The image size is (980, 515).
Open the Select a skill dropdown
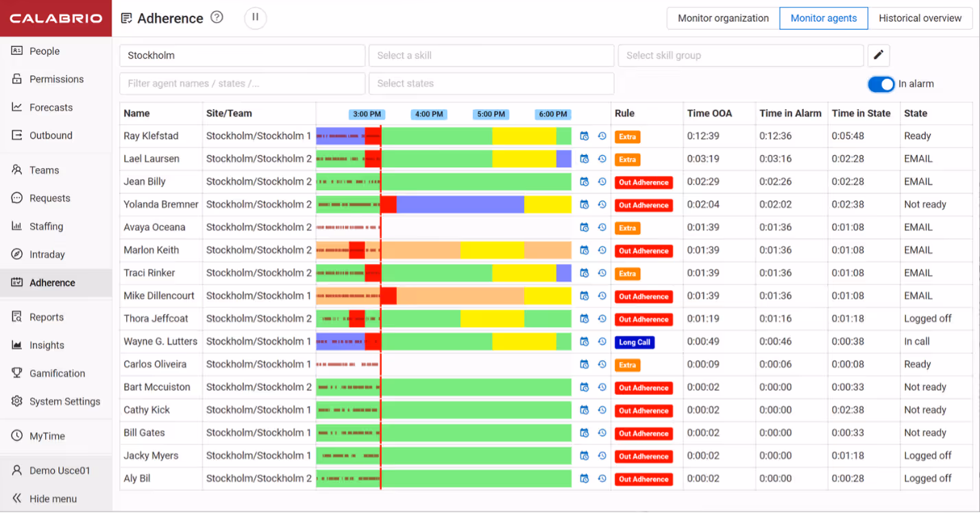tap(491, 56)
